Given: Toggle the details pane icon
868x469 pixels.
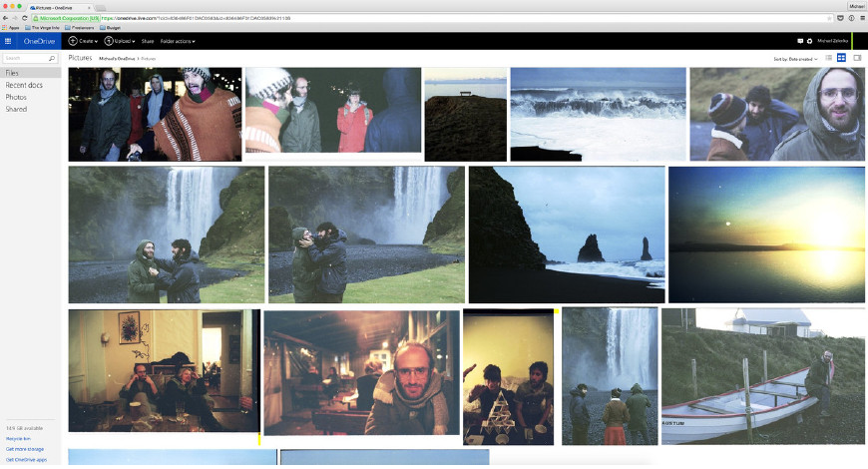Looking at the screenshot, I should pyautogui.click(x=857, y=58).
